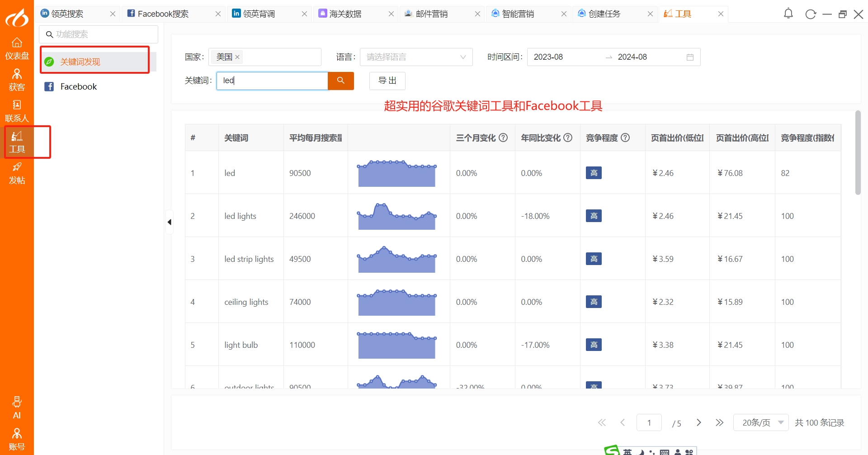Go to the next page
This screenshot has height=455, width=868.
[x=699, y=422]
